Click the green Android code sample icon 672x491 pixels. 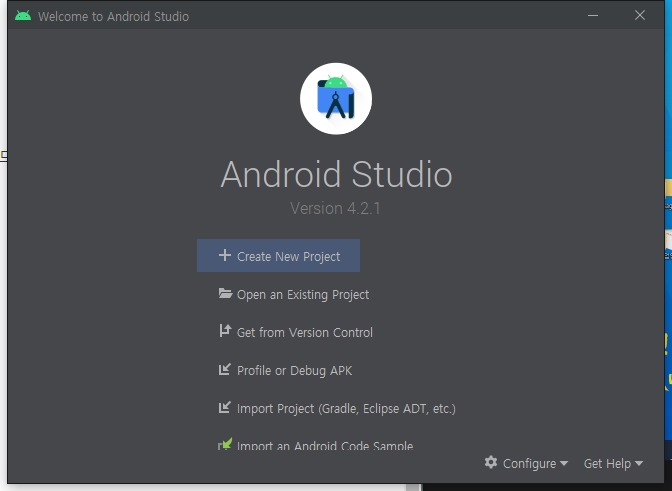[x=225, y=444]
